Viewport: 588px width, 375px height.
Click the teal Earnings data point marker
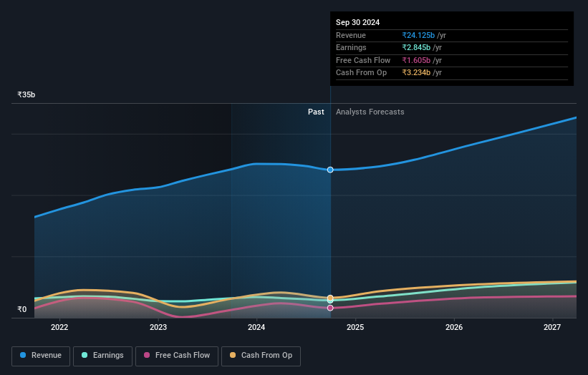tap(330, 301)
